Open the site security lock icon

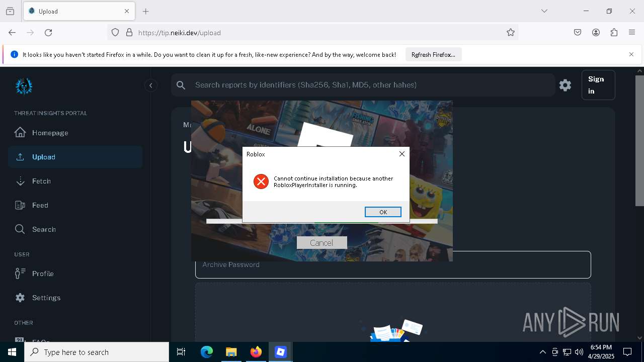[x=129, y=32]
